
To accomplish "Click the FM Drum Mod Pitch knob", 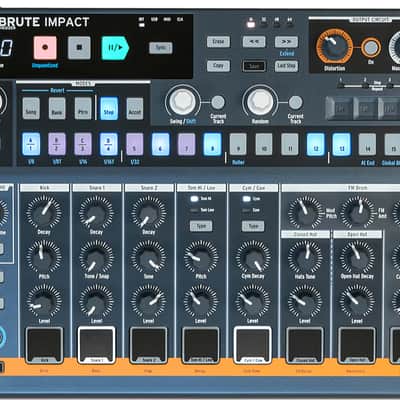I will pyautogui.click(x=305, y=212).
